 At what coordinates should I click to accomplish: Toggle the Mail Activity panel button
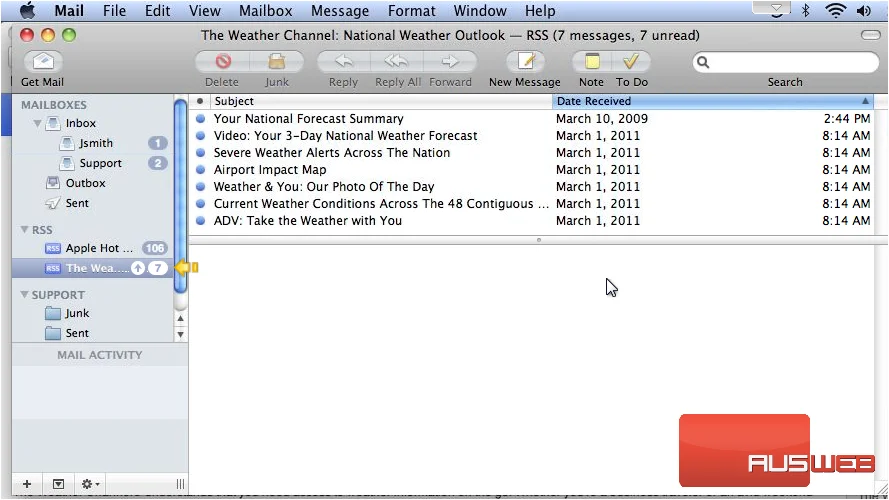(x=58, y=484)
